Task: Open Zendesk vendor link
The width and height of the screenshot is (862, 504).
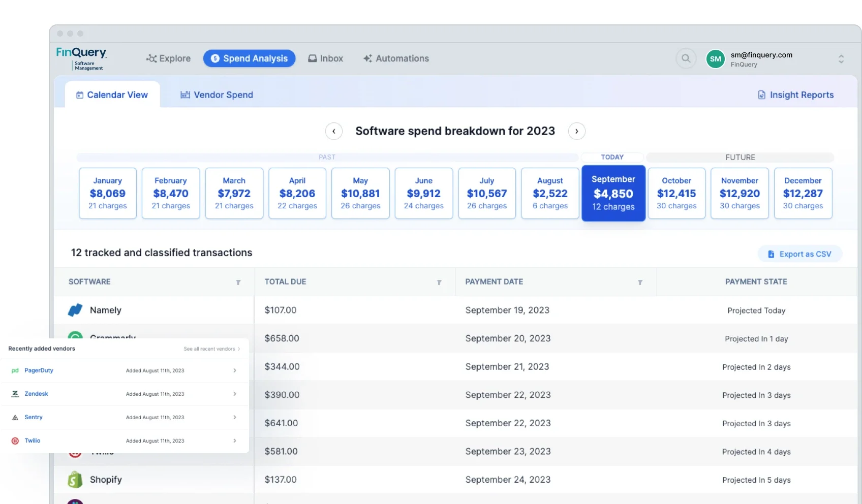Action: click(36, 394)
